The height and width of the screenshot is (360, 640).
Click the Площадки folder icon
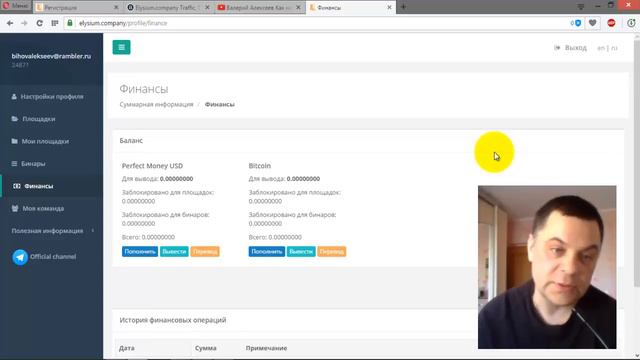point(15,119)
